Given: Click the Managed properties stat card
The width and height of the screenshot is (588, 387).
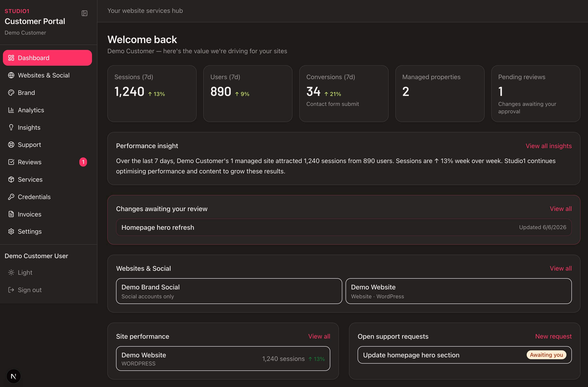Looking at the screenshot, I should coord(440,94).
